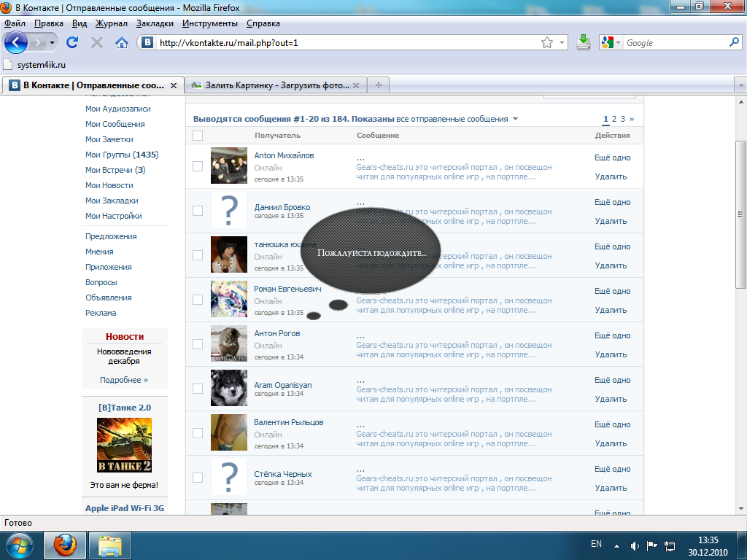Bookmark this page with the star icon
This screenshot has width=747, height=560.
[547, 42]
